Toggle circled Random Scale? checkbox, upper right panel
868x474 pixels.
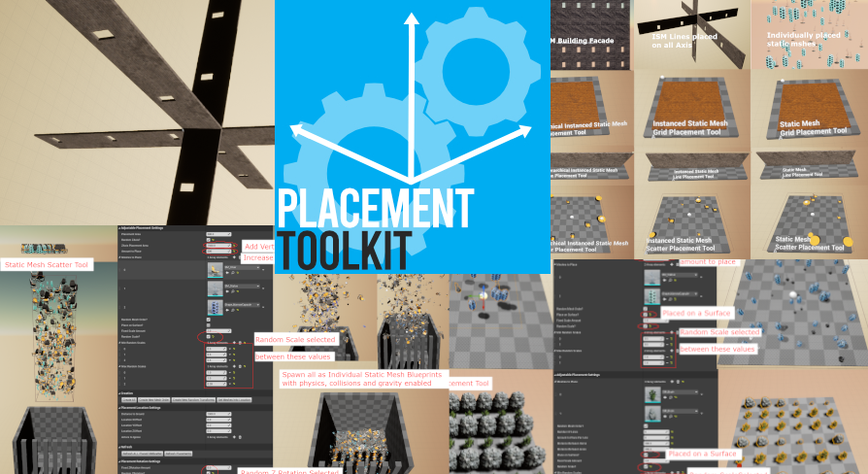[x=646, y=326]
